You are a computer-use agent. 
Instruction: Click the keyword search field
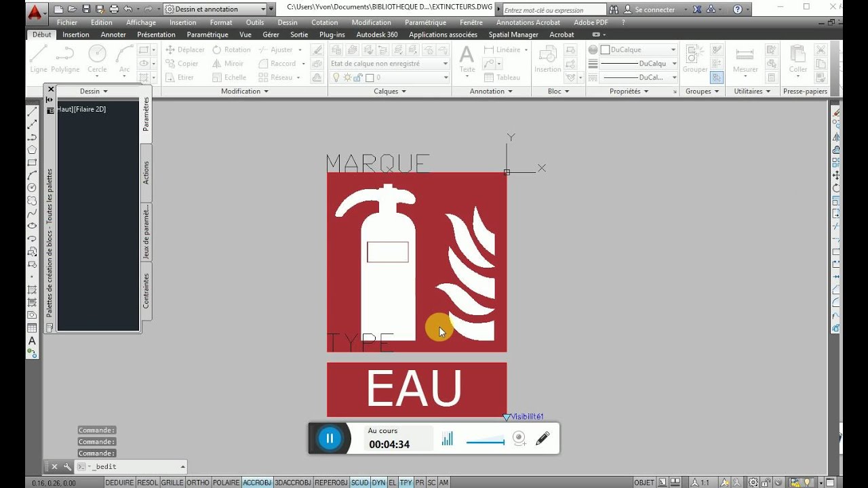point(554,10)
